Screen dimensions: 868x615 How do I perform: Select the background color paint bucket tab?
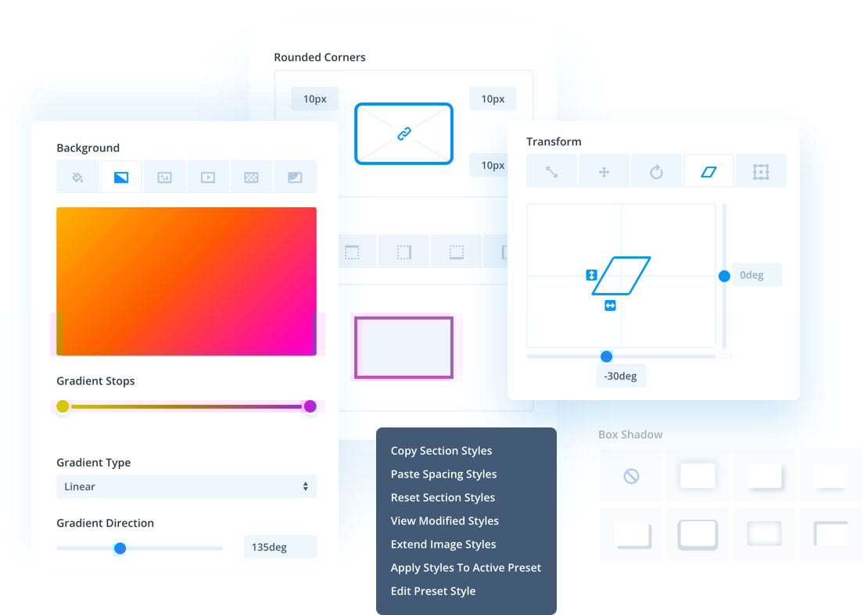click(77, 177)
